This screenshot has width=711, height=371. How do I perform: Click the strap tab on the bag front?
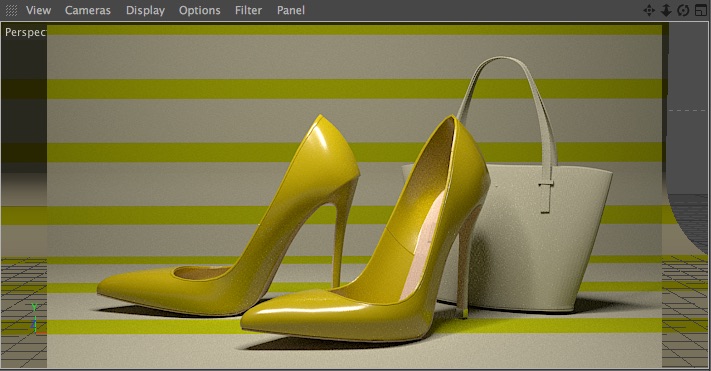coord(545,196)
